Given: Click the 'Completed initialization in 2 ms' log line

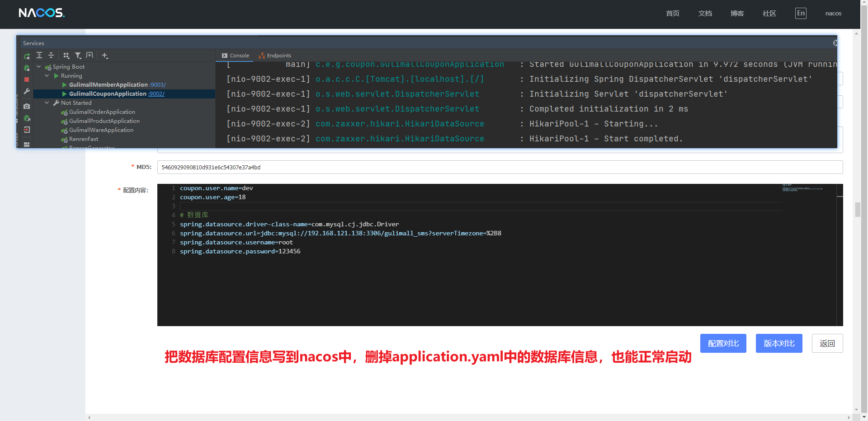Looking at the screenshot, I should (x=609, y=109).
